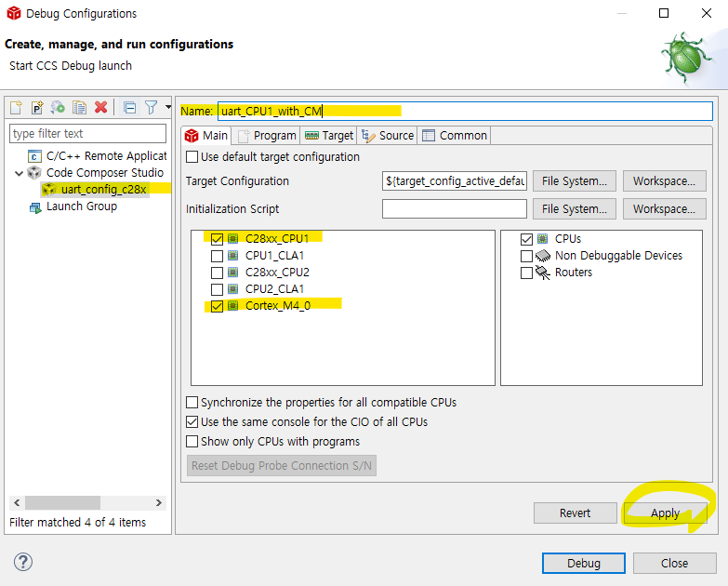Uncheck the C28xx_CPU1 checkbox
The width and height of the screenshot is (728, 586).
coord(217,239)
